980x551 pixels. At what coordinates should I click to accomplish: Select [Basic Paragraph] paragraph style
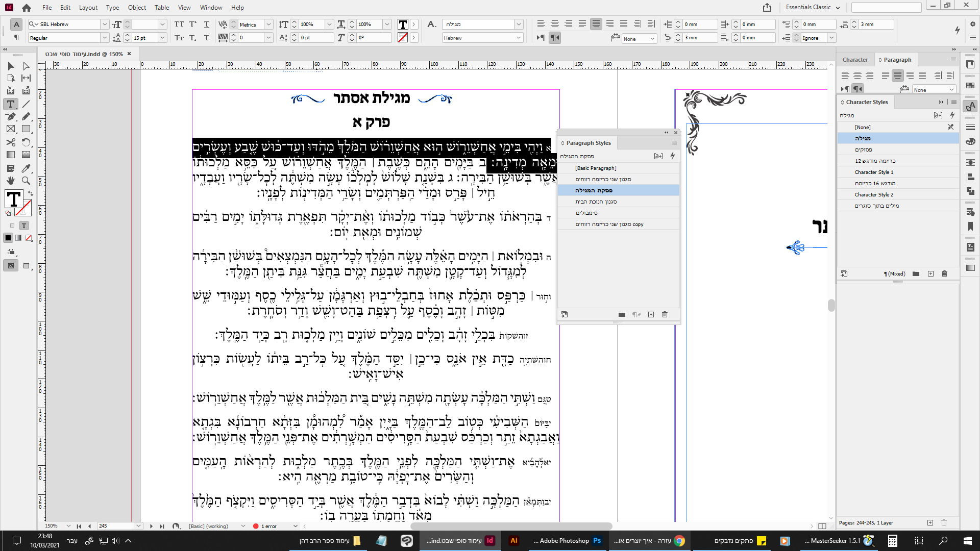pos(596,168)
